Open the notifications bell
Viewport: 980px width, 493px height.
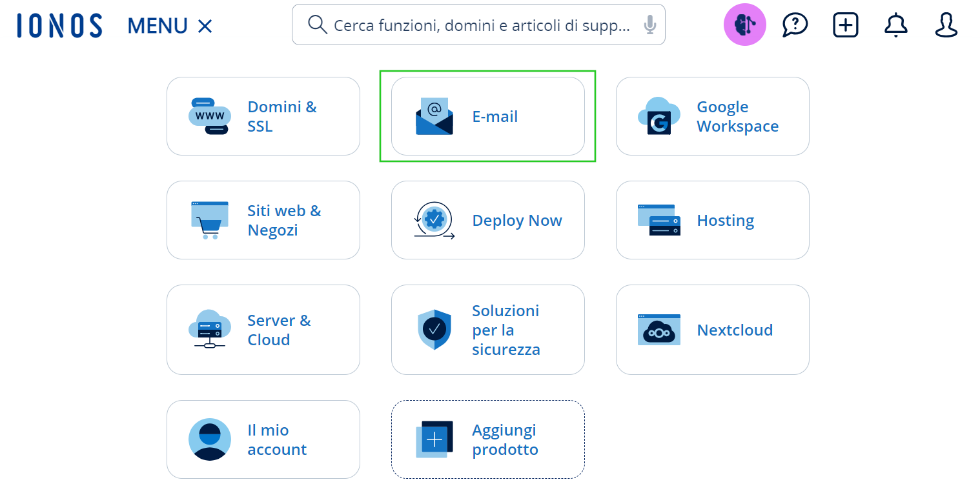(895, 25)
